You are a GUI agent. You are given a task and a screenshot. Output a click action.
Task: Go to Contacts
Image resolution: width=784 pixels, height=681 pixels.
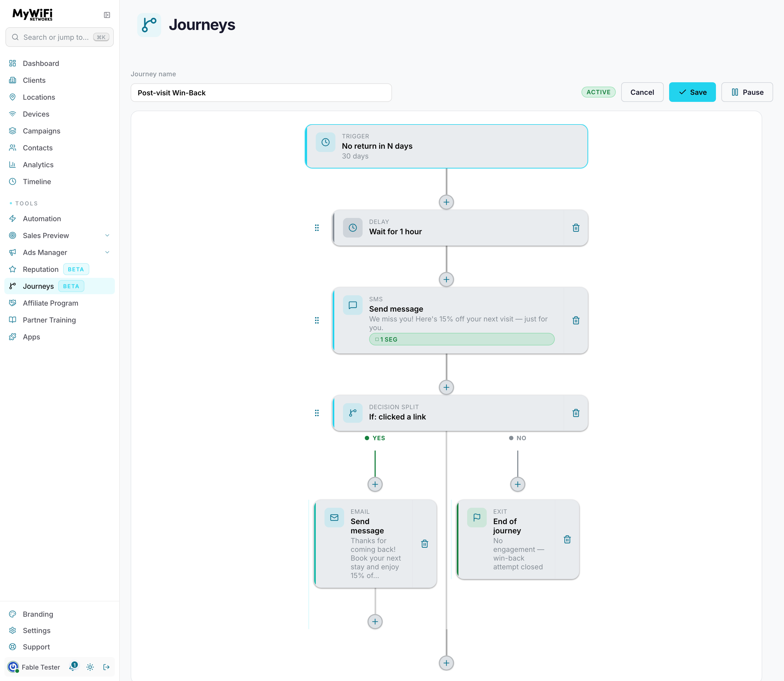click(60, 148)
